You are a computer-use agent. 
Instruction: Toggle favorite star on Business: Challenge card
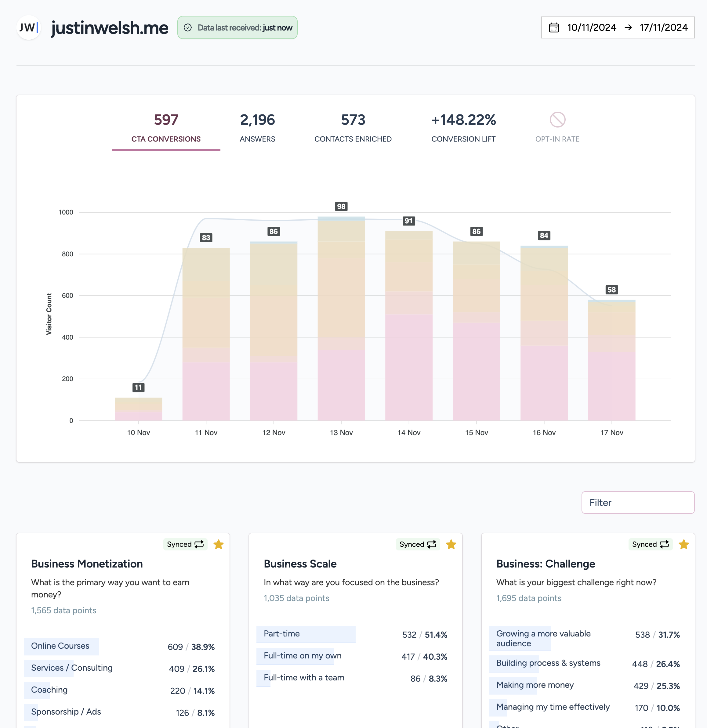pos(683,544)
